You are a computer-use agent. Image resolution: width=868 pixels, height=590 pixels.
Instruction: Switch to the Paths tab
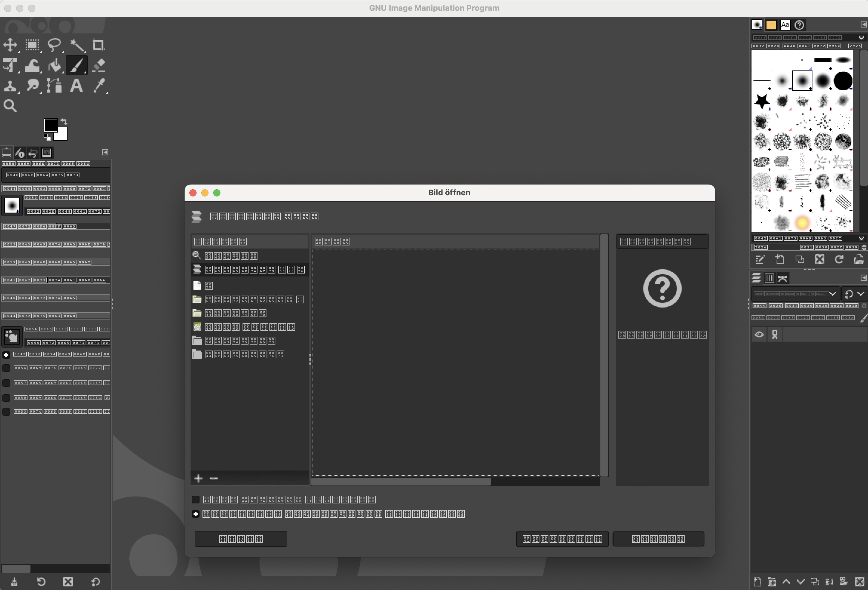[x=783, y=278]
